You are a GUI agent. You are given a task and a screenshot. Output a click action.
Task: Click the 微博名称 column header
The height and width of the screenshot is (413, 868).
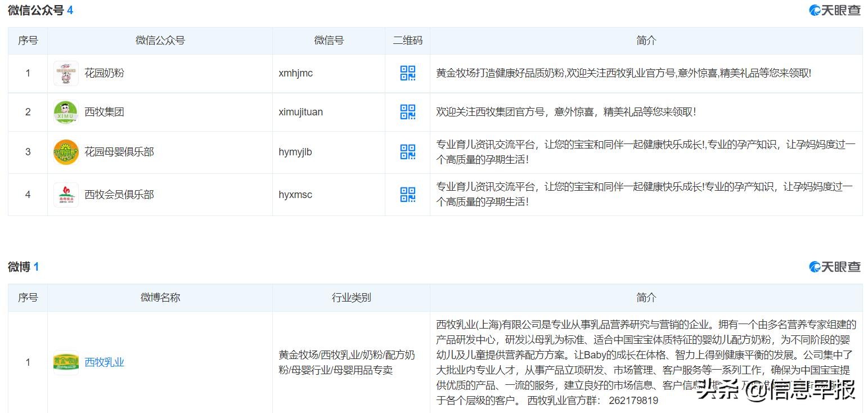(160, 298)
